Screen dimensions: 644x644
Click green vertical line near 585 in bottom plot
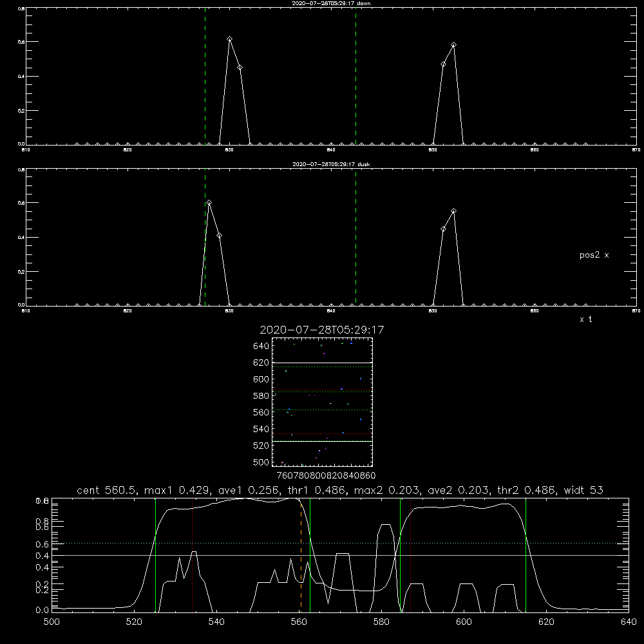pos(401,555)
